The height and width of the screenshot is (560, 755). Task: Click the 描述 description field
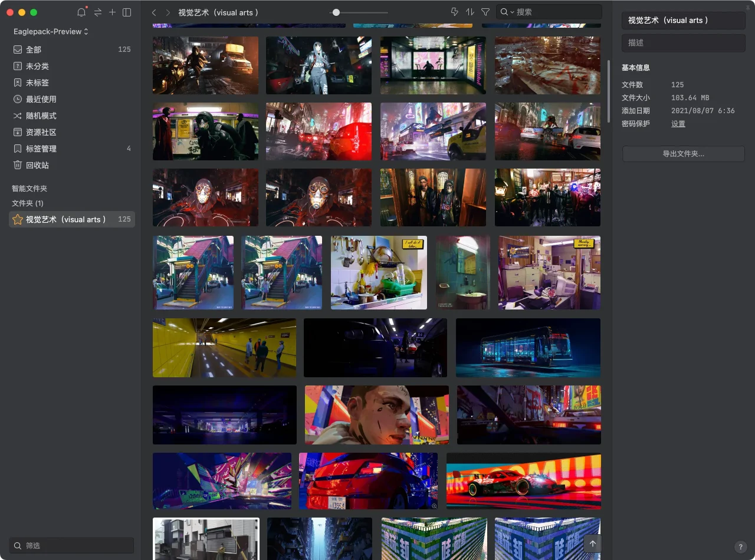click(684, 43)
